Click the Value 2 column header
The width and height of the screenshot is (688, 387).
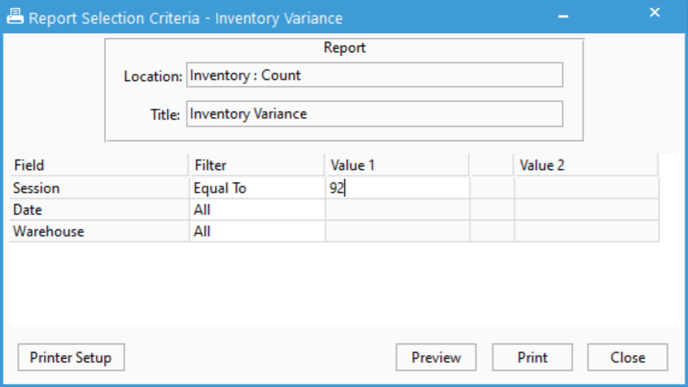coord(587,165)
